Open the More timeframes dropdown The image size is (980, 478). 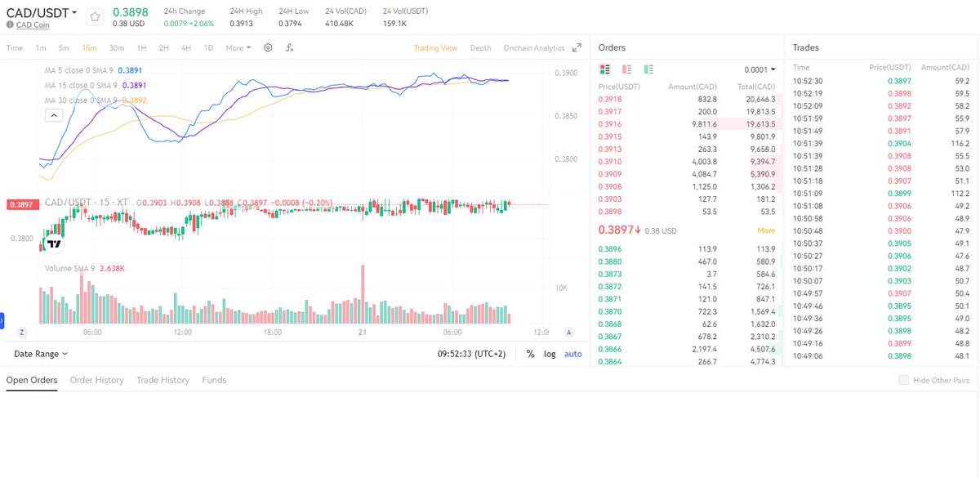[238, 48]
